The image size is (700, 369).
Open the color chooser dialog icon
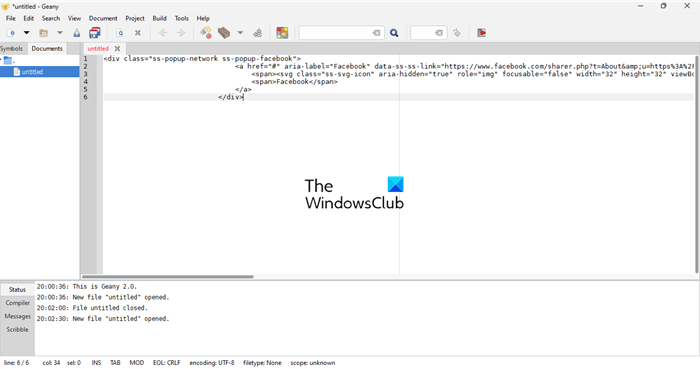click(282, 33)
